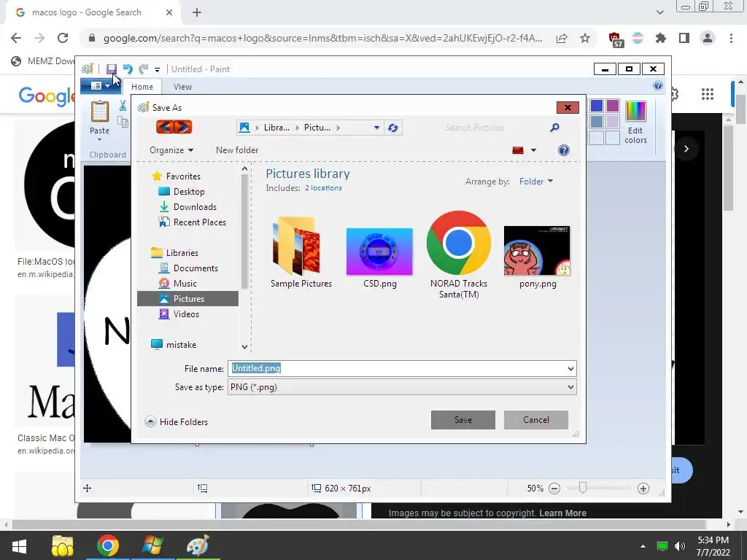Open the Organize menu
This screenshot has height=560, width=747.
click(171, 150)
